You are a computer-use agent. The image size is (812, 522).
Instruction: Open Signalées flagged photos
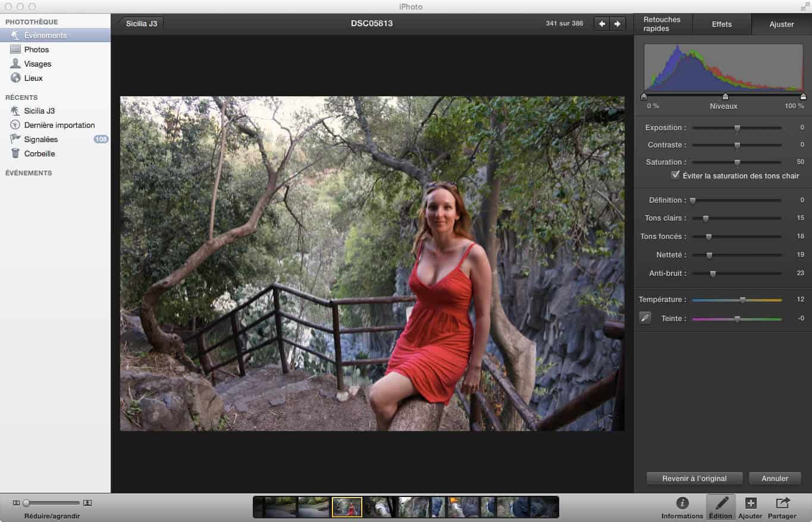[41, 139]
